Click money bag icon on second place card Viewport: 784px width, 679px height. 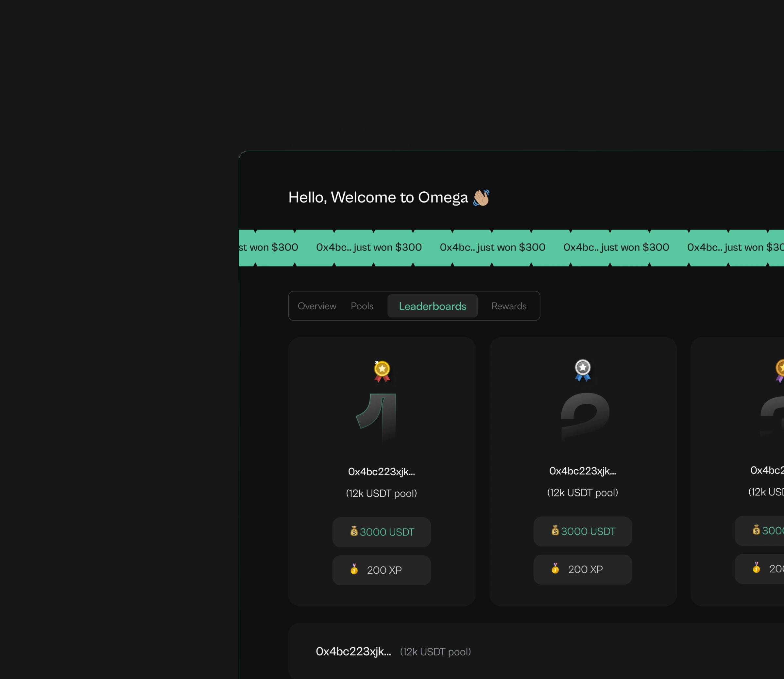click(x=555, y=531)
